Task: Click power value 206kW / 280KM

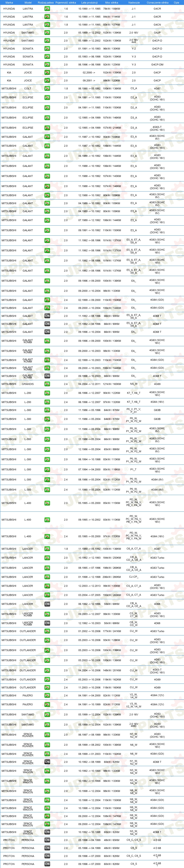Action: pos(112,577)
